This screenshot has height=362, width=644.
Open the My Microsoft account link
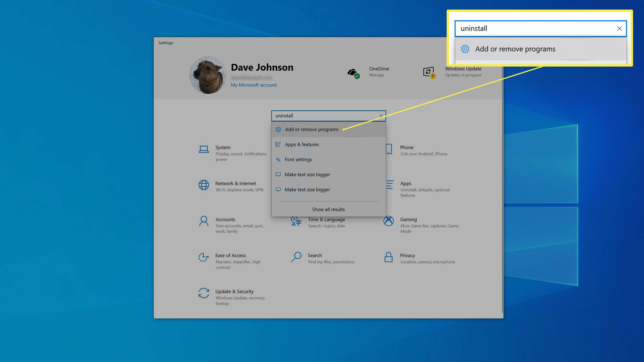pos(254,85)
